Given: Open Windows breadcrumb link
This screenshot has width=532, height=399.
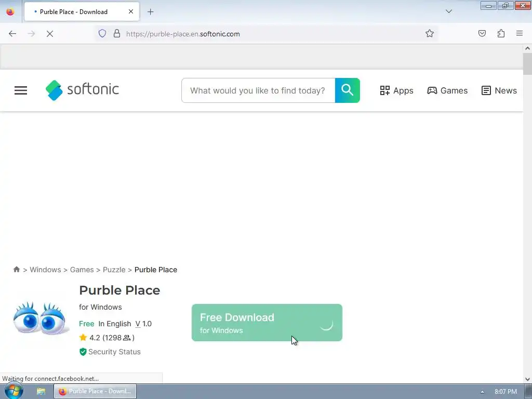Looking at the screenshot, I should [46, 270].
